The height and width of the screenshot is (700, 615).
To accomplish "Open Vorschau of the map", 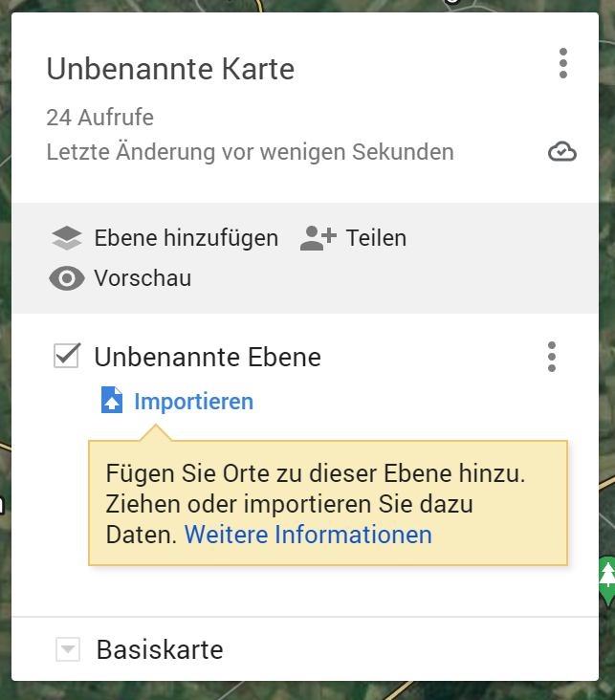I will click(x=143, y=279).
